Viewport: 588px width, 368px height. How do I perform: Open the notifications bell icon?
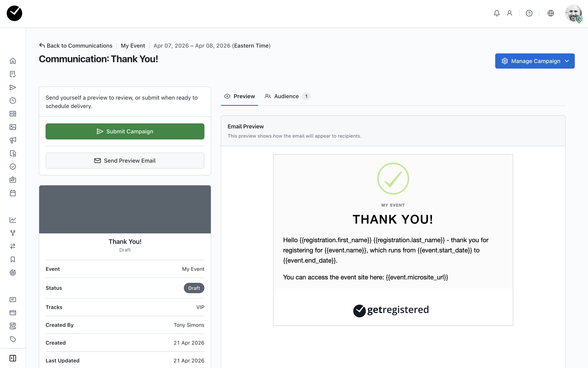(x=497, y=13)
